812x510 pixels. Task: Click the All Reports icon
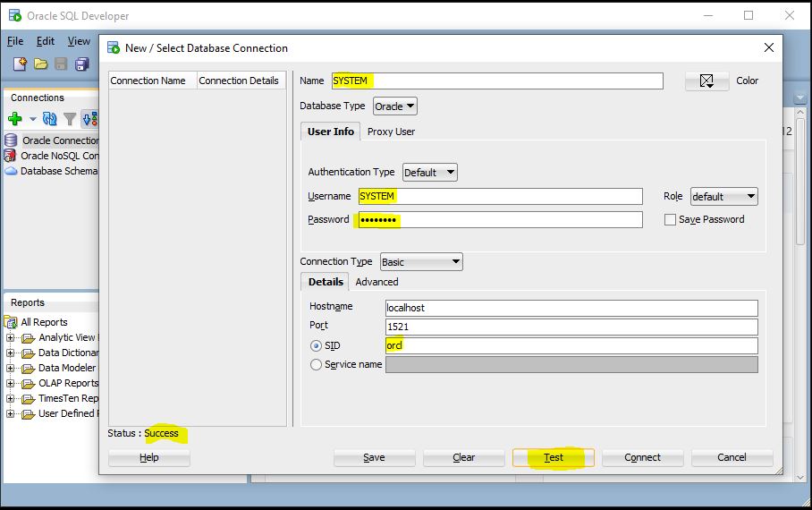tap(11, 322)
